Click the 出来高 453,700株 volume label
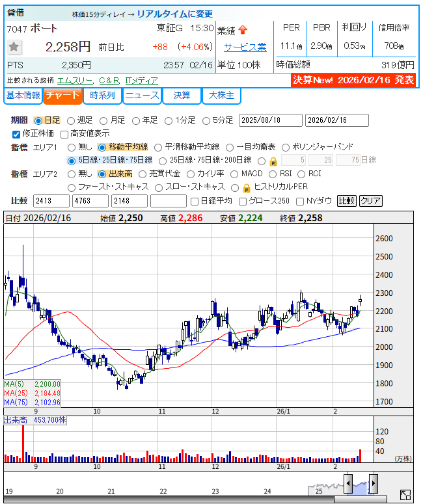Viewport: 423px width, 504px height. 35,420
